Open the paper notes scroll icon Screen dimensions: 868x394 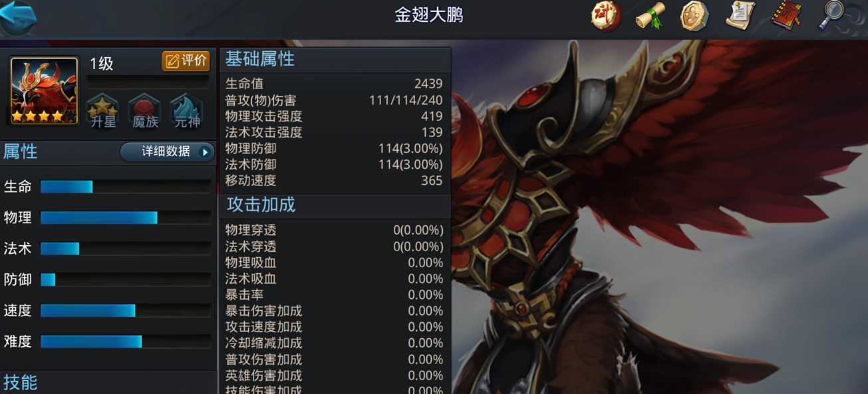point(740,15)
